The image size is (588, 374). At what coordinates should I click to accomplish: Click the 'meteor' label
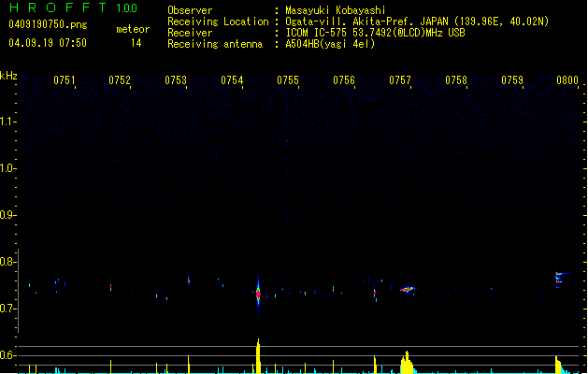[133, 29]
